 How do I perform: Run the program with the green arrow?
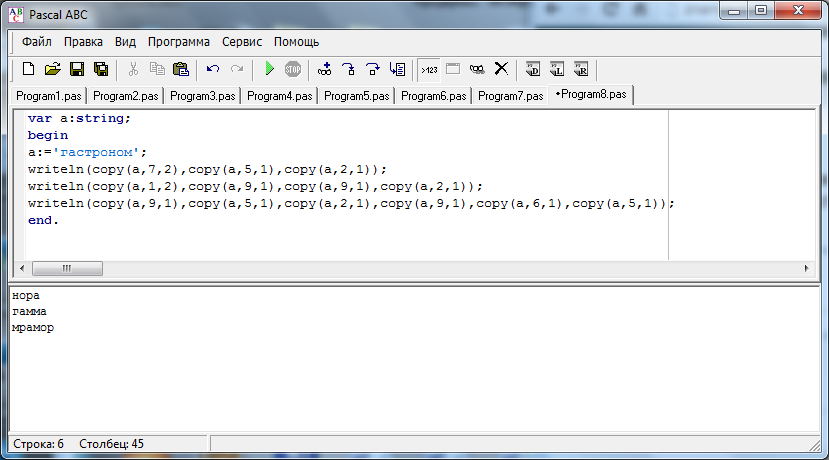tap(269, 69)
